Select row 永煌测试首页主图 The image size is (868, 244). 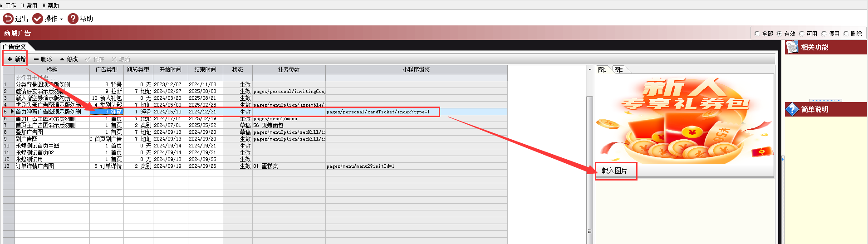point(255,146)
